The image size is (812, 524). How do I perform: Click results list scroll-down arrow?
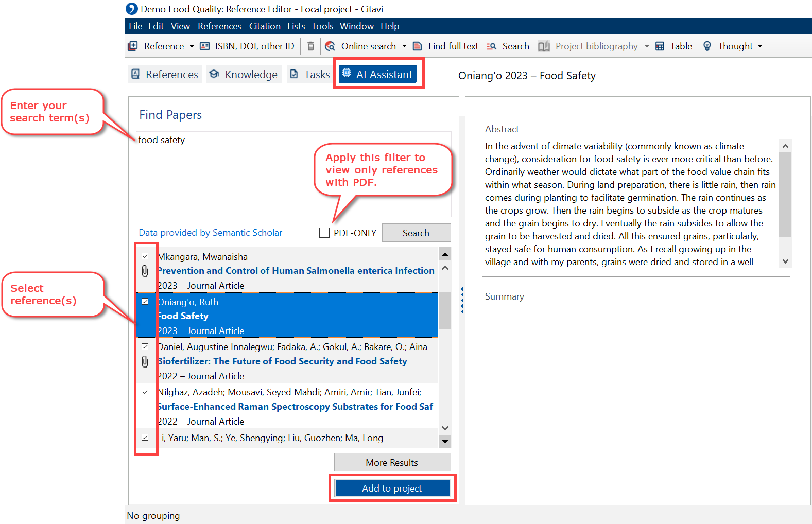445,428
